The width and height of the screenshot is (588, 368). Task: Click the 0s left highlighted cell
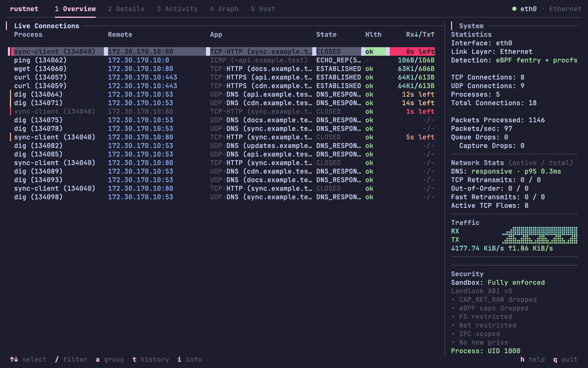412,52
